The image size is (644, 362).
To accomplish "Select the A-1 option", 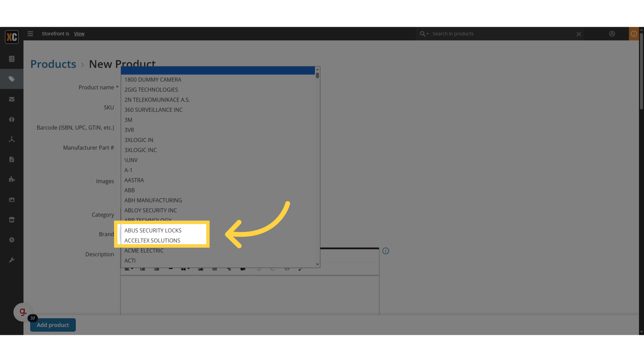I will (218, 170).
